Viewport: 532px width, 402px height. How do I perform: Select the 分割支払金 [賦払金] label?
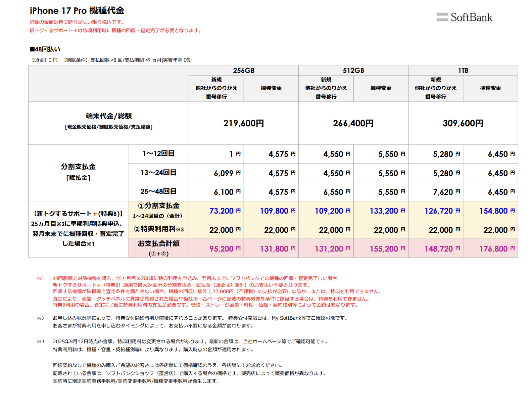click(78, 173)
